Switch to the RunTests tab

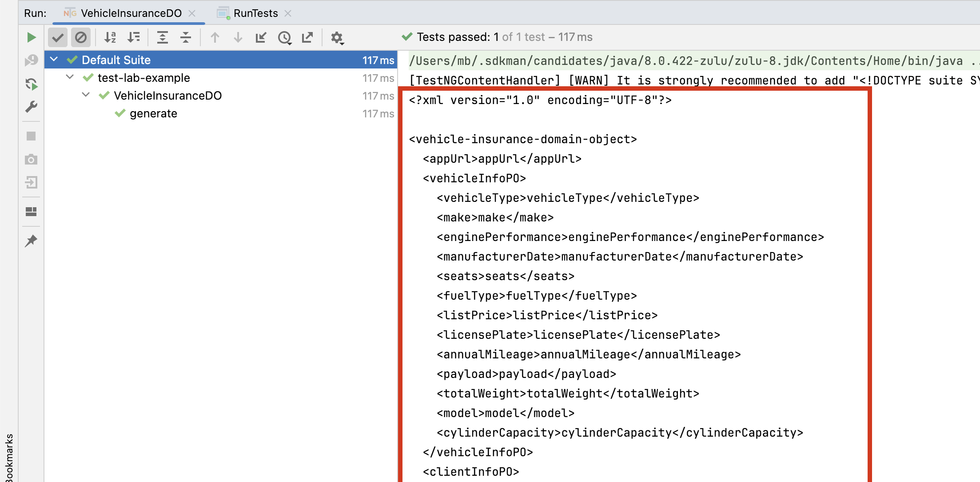coord(255,13)
